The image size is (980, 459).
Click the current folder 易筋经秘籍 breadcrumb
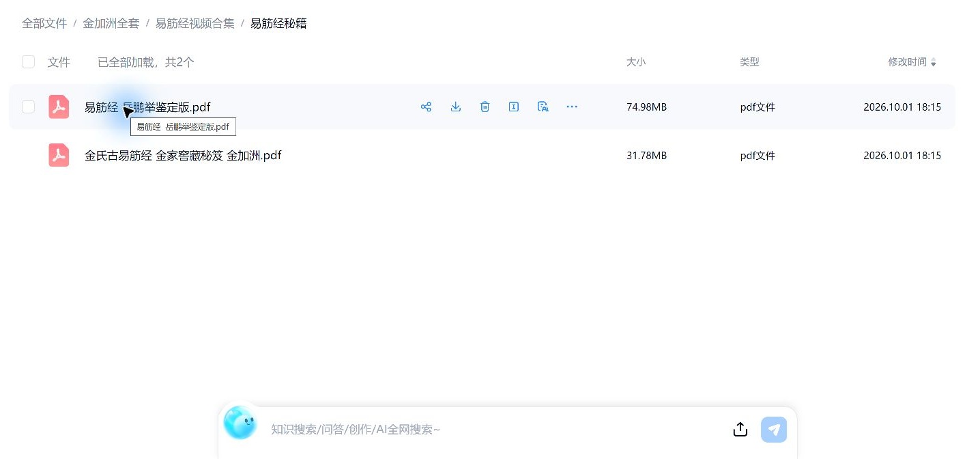(x=278, y=23)
